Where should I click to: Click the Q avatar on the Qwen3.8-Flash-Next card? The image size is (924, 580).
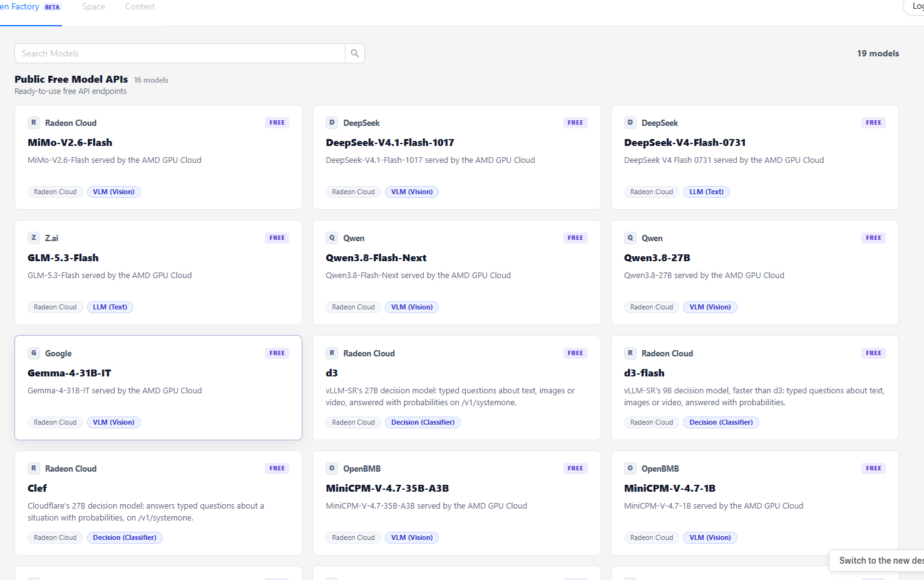[x=332, y=238]
